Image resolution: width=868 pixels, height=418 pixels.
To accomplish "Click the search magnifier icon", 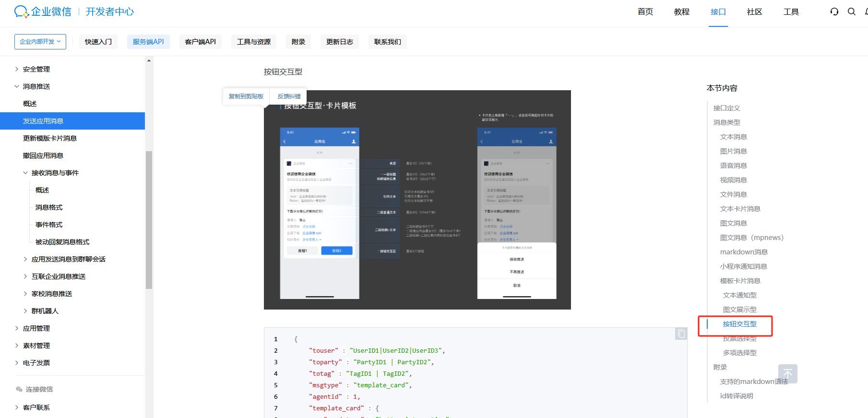I will pos(852,12).
